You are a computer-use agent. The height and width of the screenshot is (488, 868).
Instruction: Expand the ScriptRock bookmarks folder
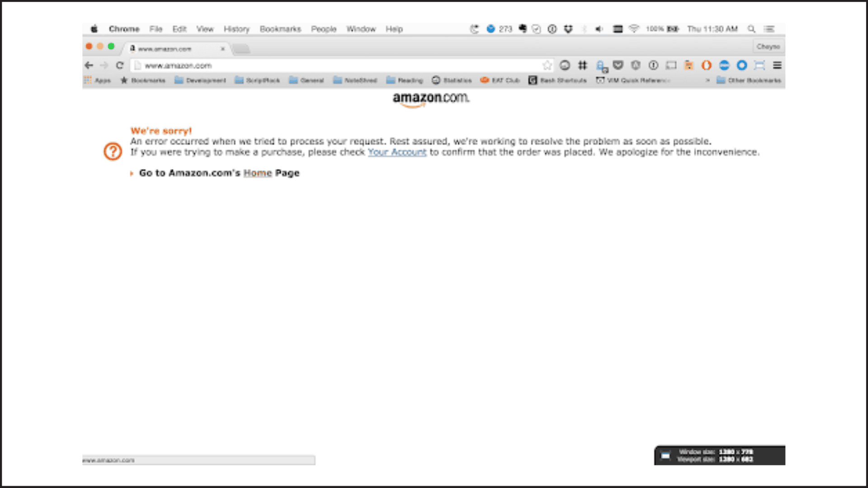[x=257, y=80]
